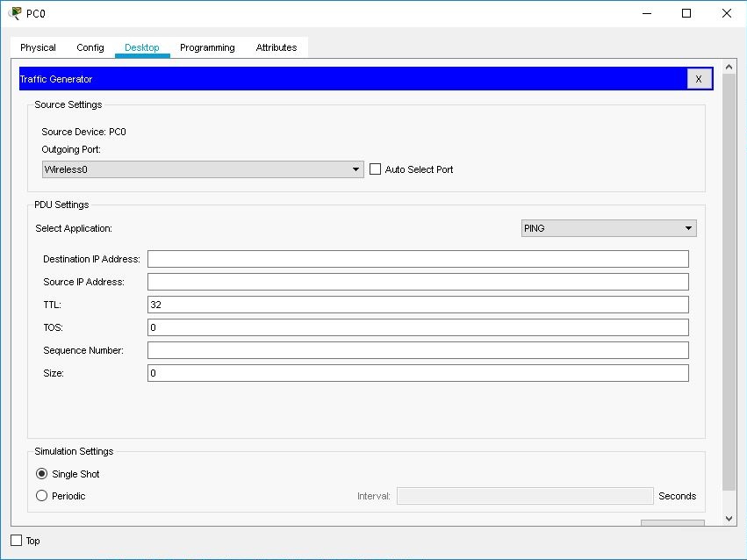Click inside the Sequence Number field
The height and width of the screenshot is (560, 747).
pos(419,349)
